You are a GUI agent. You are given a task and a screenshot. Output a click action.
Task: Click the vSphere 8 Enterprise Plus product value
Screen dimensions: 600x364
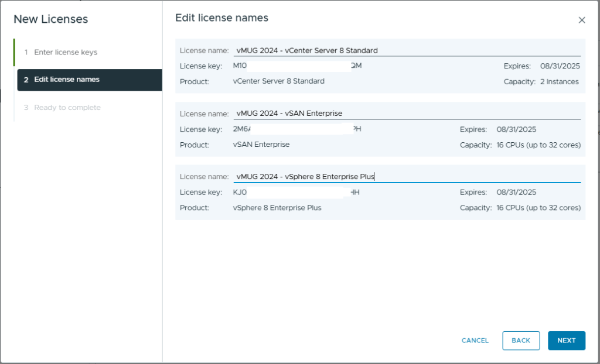coord(277,208)
